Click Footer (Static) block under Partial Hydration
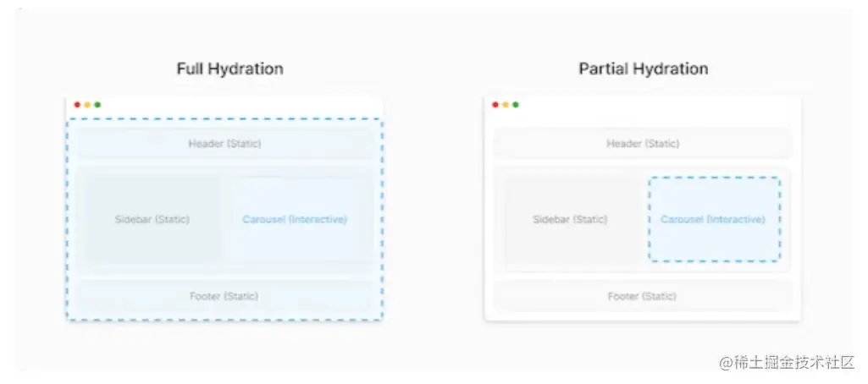 643,296
